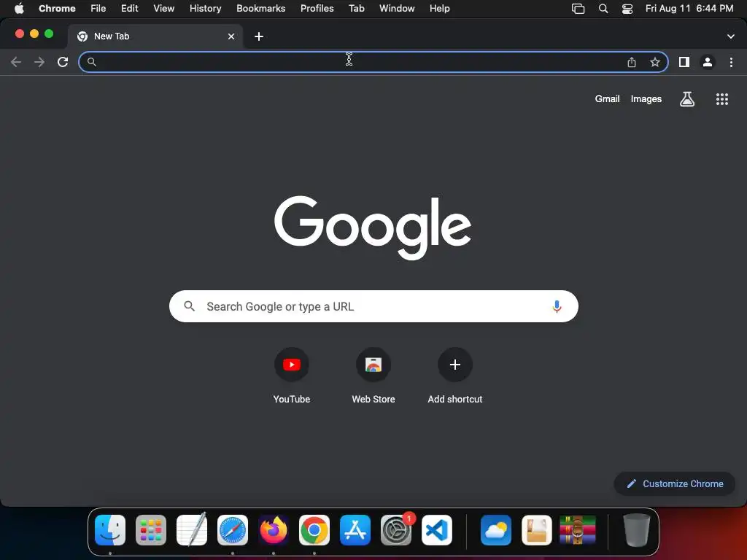The height and width of the screenshot is (560, 747).
Task: Open Control Center in the menu bar
Action: (627, 9)
